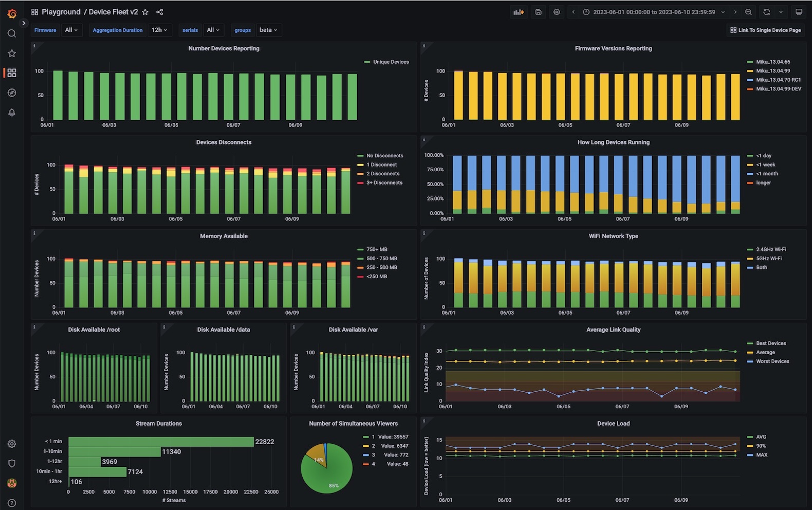Click the 22822 bar for <1 min streams
Screen dimensions: 812x510
click(161, 442)
